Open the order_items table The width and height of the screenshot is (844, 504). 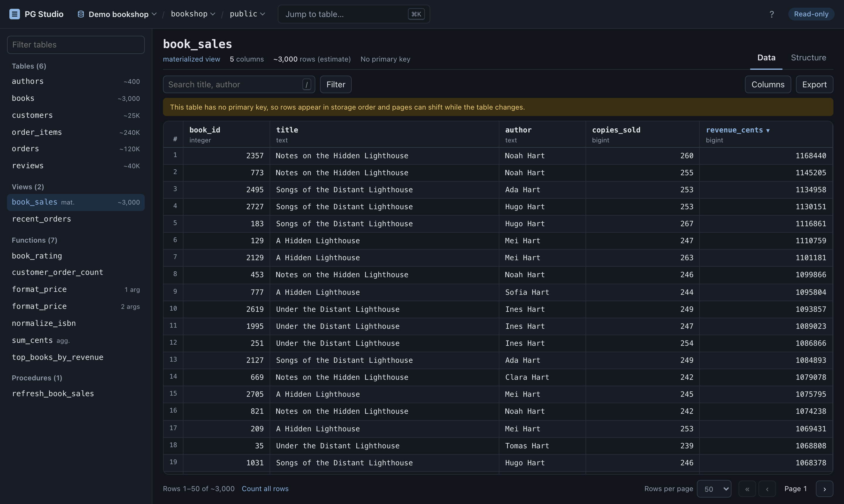[76, 132]
